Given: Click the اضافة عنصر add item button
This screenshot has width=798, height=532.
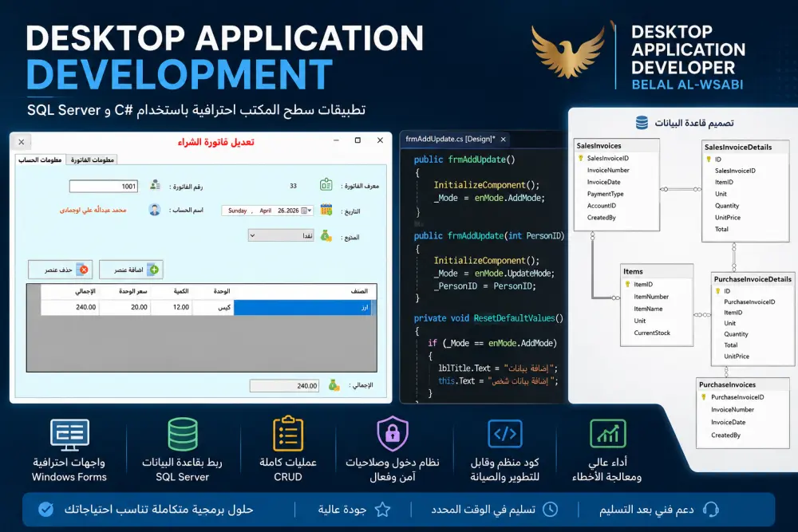Looking at the screenshot, I should click(x=132, y=270).
